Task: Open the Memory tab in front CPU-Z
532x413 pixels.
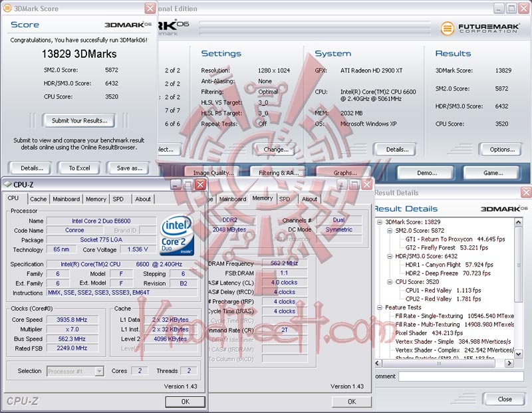Action: [x=96, y=199]
